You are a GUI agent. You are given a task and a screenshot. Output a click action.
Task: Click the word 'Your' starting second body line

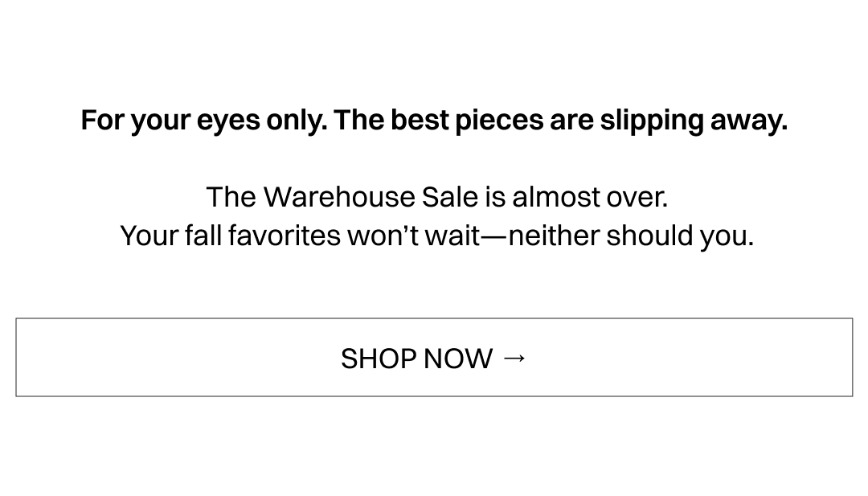click(149, 236)
